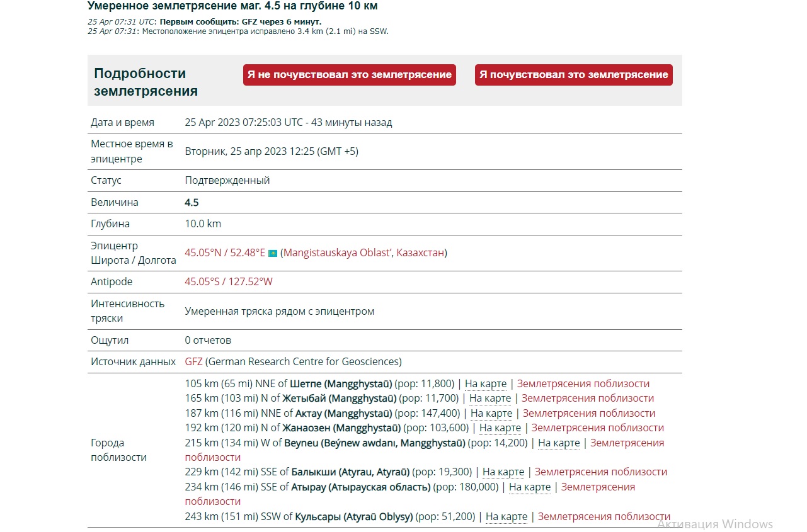Screen dimensions: 807x532
Task: Show Атырау on the map
Action: (529, 487)
